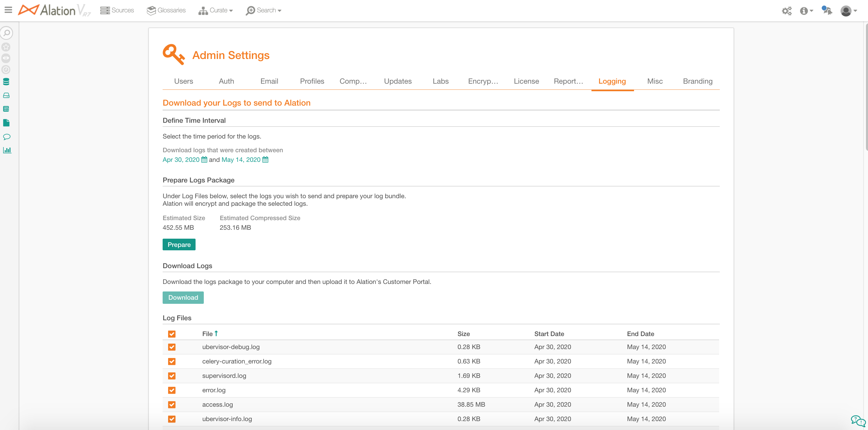This screenshot has height=430, width=868.
Task: Open the user avatar account menu
Action: pos(846,11)
